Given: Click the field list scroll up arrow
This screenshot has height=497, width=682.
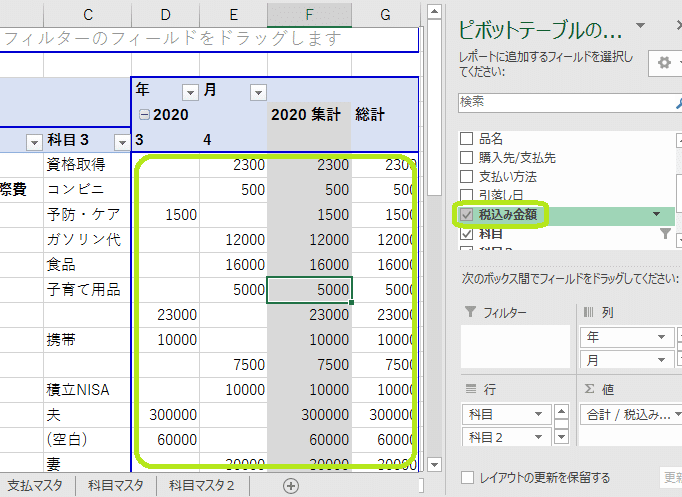Looking at the screenshot, I should point(679,140).
